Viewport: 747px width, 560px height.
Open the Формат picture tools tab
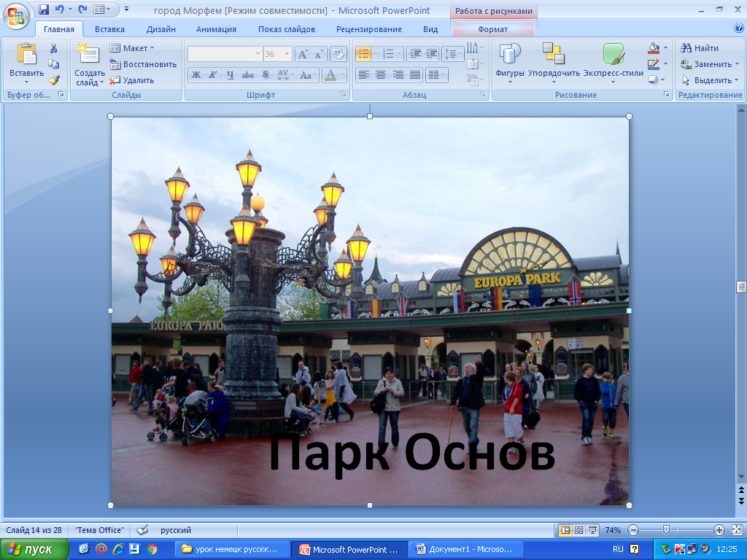tap(493, 29)
